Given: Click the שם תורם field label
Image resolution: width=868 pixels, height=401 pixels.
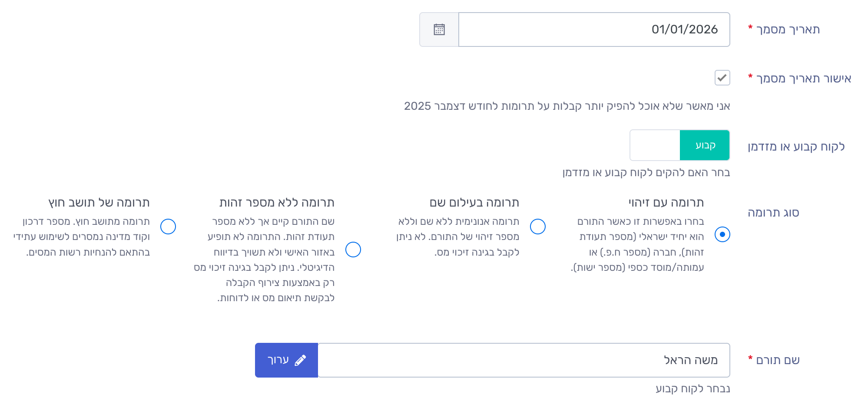Looking at the screenshot, I should [x=778, y=360].
